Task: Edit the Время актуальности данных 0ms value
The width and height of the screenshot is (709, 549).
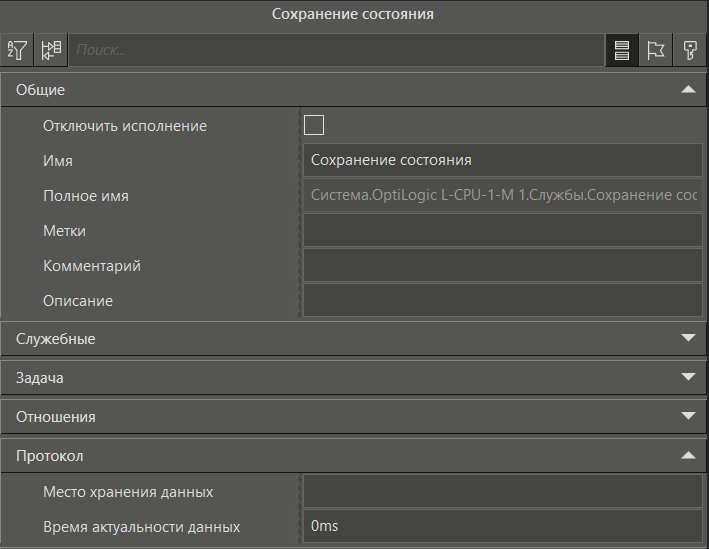Action: 502,526
